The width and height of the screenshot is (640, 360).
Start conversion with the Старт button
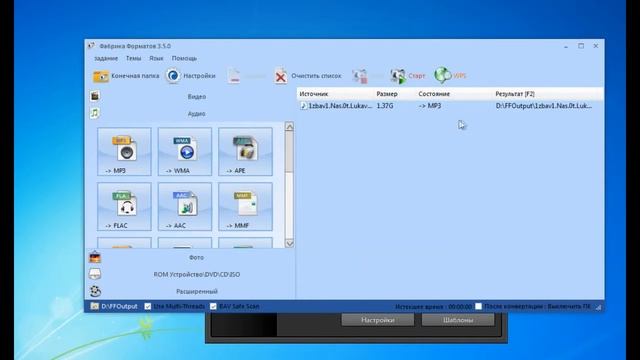(408, 76)
